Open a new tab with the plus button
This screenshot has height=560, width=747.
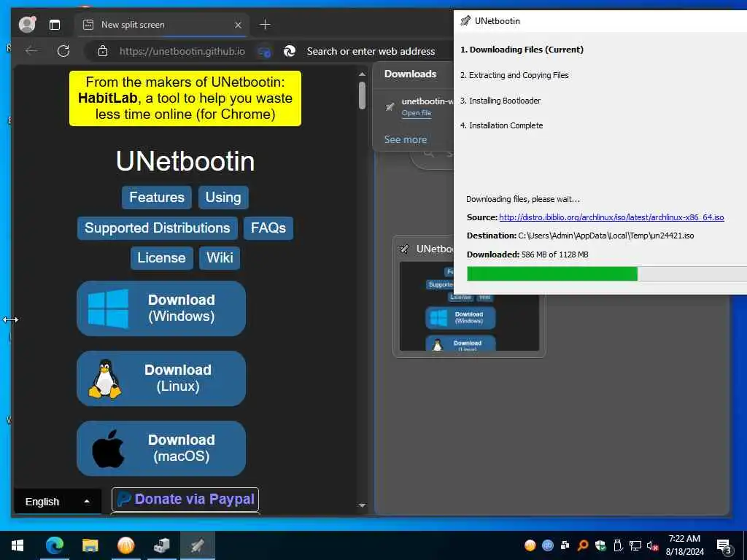266,25
